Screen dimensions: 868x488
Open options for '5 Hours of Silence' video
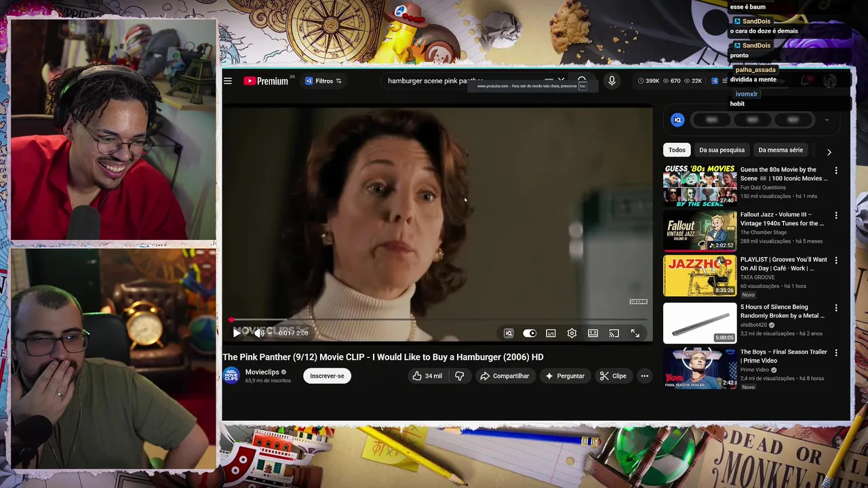(835, 308)
